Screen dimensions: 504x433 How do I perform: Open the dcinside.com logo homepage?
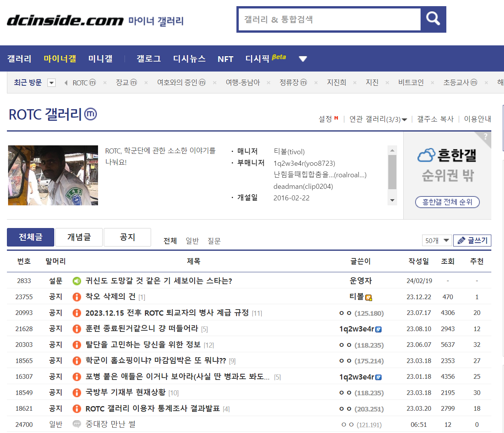65,20
